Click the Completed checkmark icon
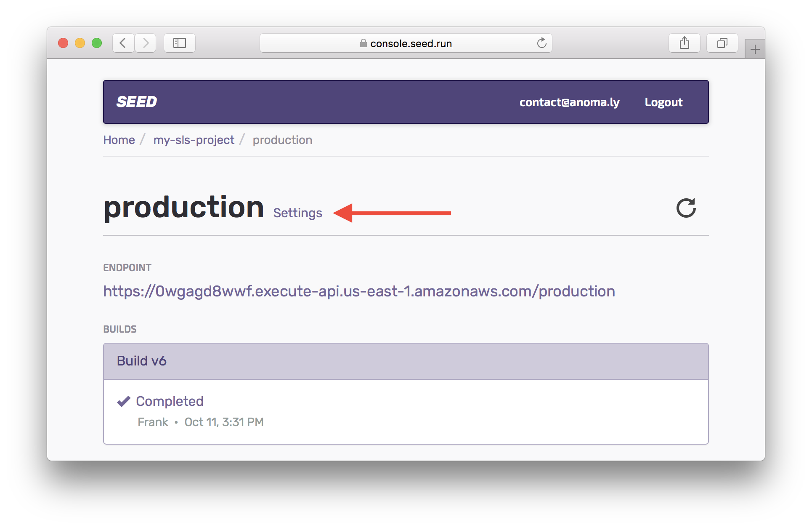 click(123, 401)
